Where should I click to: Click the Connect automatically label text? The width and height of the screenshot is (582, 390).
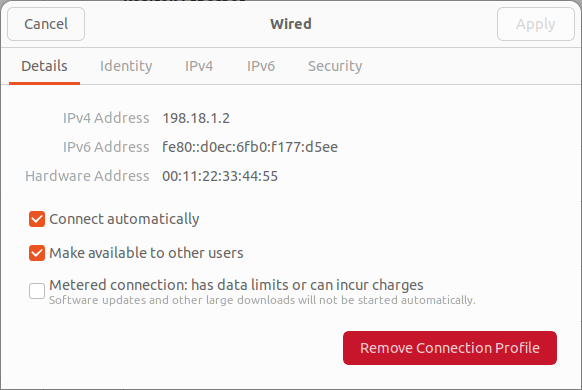pos(124,219)
